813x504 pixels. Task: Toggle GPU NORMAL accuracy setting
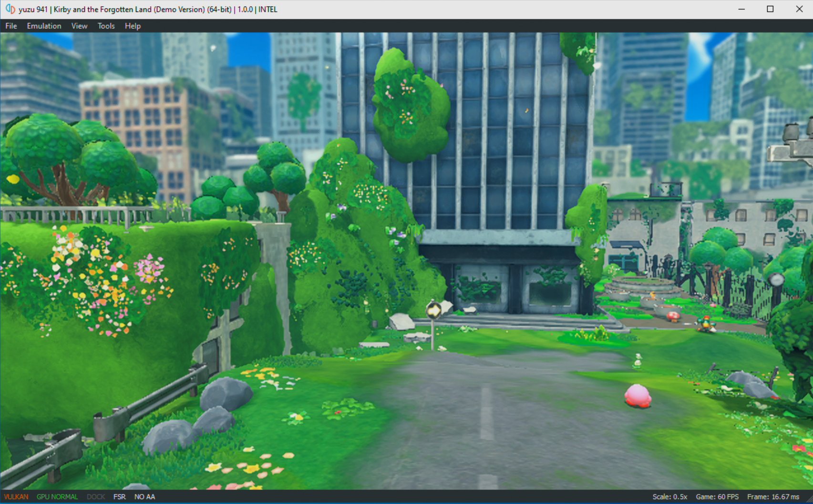point(57,496)
